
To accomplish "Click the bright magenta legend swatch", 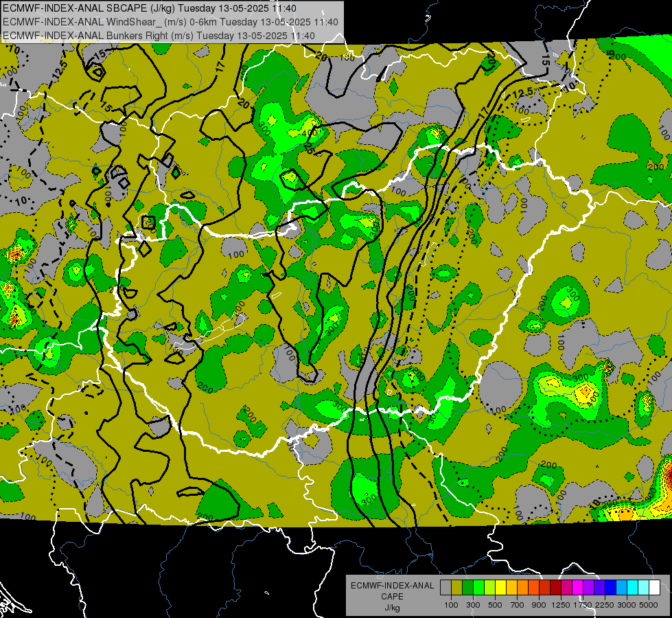I will [x=578, y=588].
